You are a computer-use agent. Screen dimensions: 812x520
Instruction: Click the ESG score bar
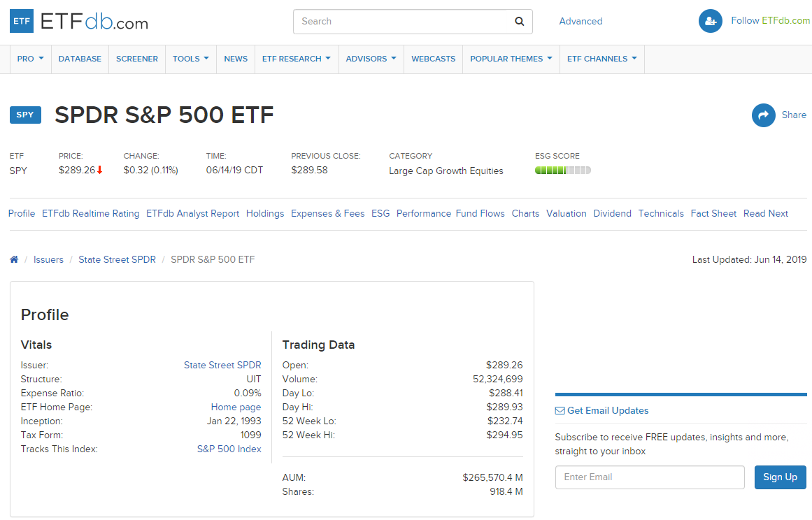tap(563, 171)
